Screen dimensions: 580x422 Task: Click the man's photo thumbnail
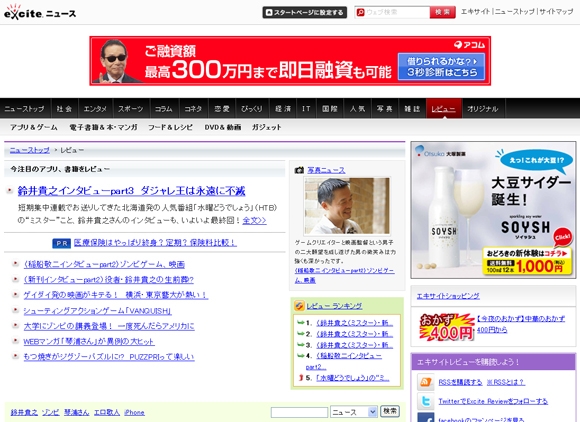(347, 206)
